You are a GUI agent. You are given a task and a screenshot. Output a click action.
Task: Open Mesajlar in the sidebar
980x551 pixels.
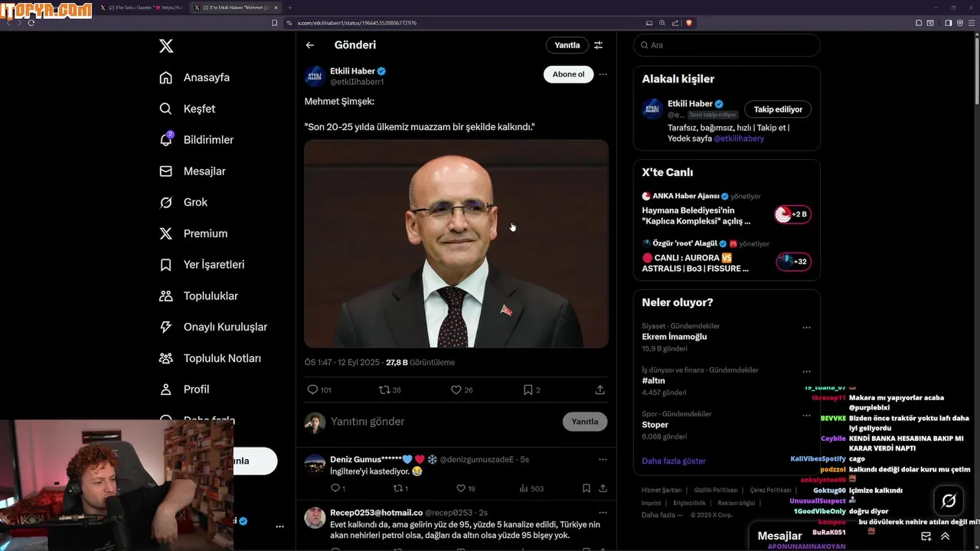point(192,171)
